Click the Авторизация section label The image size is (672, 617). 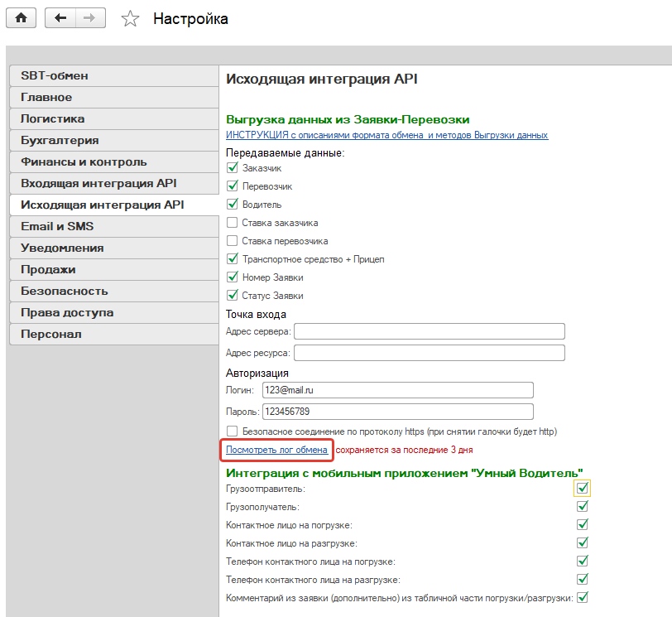pyautogui.click(x=257, y=373)
